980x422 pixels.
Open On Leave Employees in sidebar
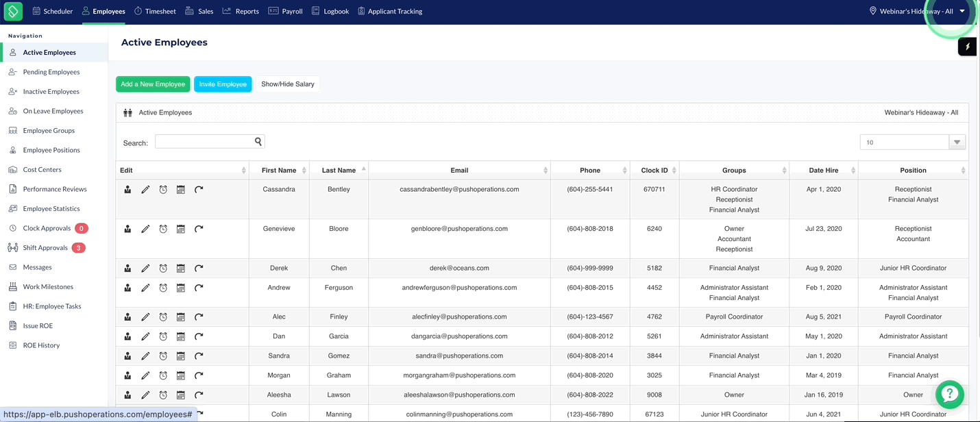53,111
